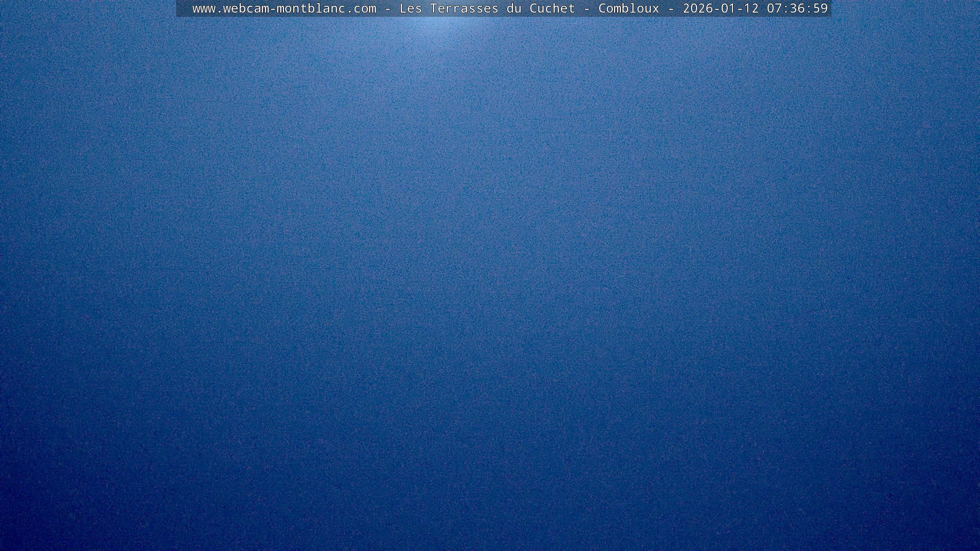
Task: Click the date 2026-01-12 in the banner
Action: click(720, 8)
